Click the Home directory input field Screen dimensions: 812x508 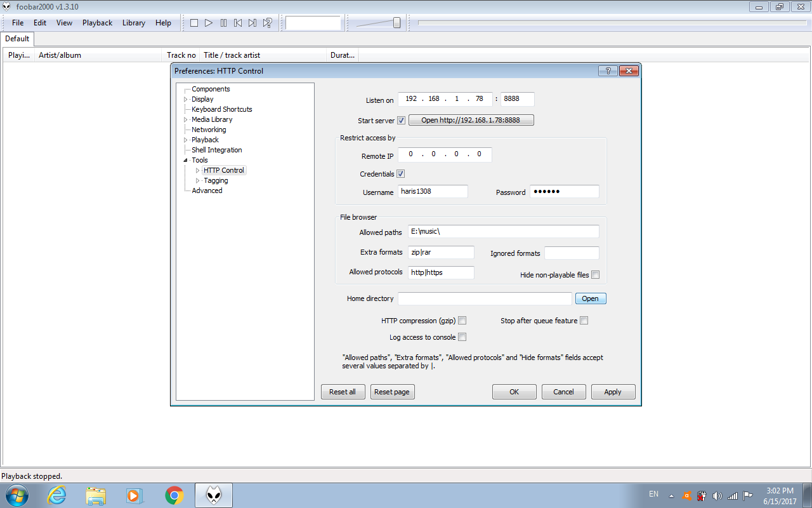485,298
